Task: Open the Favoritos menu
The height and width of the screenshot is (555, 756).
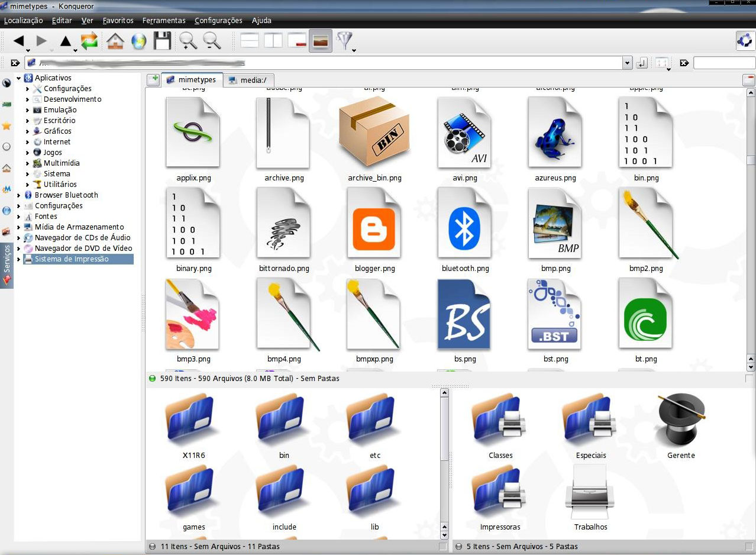Action: point(118,20)
